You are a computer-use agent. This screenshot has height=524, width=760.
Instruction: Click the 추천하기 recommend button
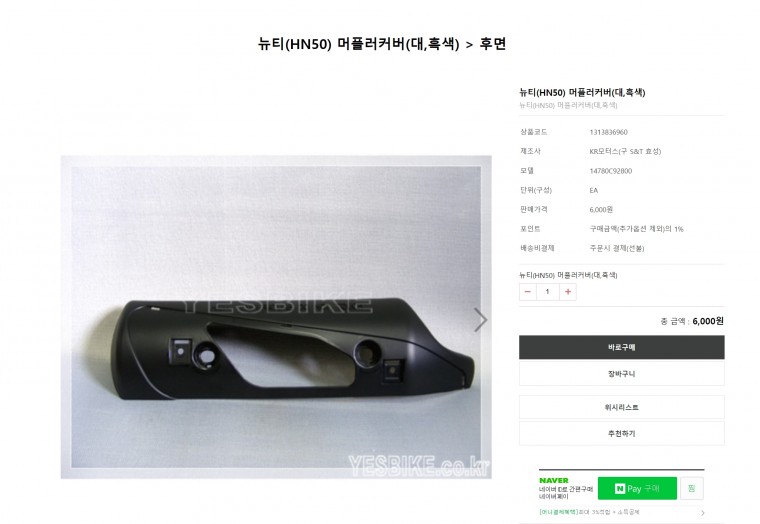tap(621, 433)
